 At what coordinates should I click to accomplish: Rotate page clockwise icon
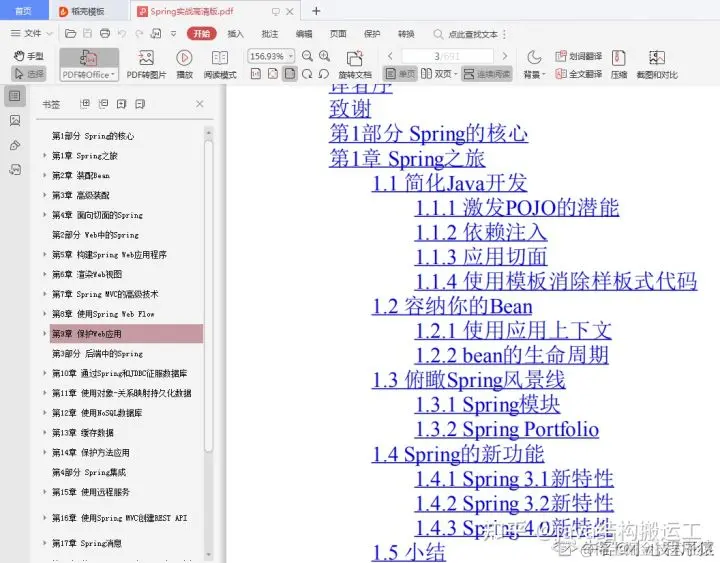point(307,74)
